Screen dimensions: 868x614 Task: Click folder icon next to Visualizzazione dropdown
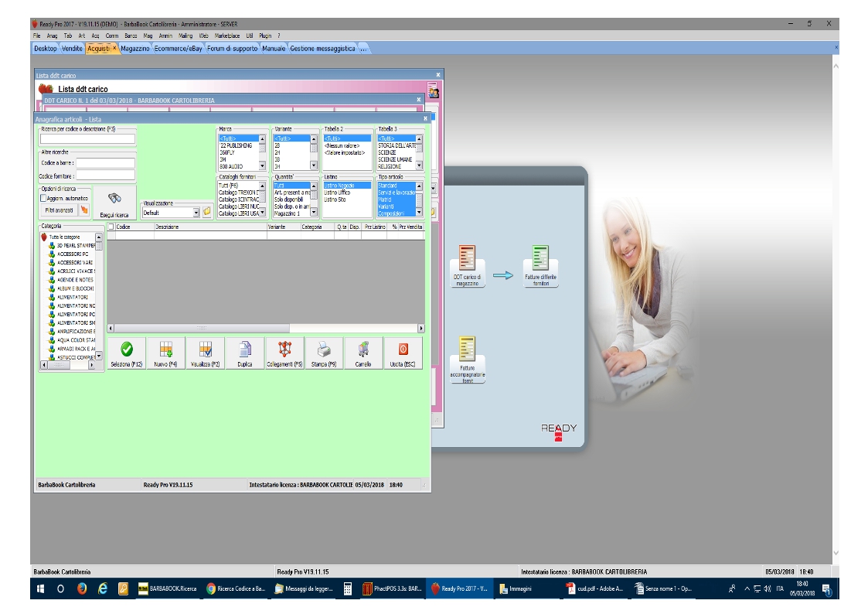pos(207,212)
